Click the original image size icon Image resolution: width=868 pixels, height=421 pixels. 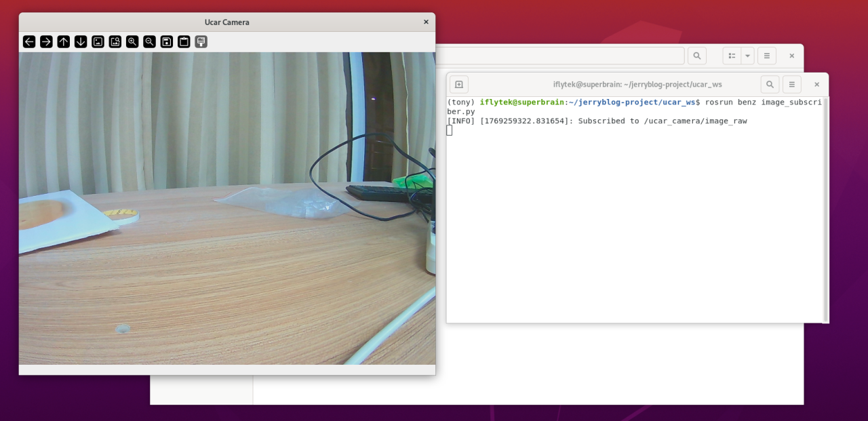tap(98, 42)
